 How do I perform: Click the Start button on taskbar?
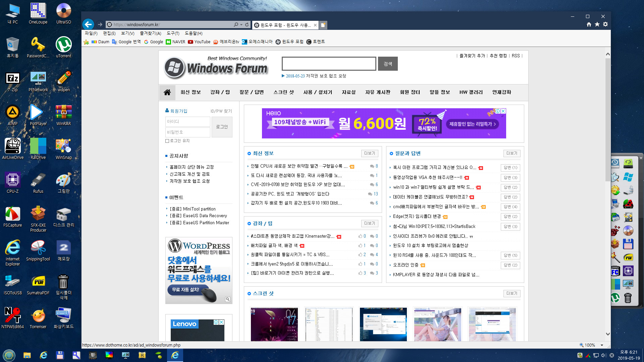[x=9, y=355]
